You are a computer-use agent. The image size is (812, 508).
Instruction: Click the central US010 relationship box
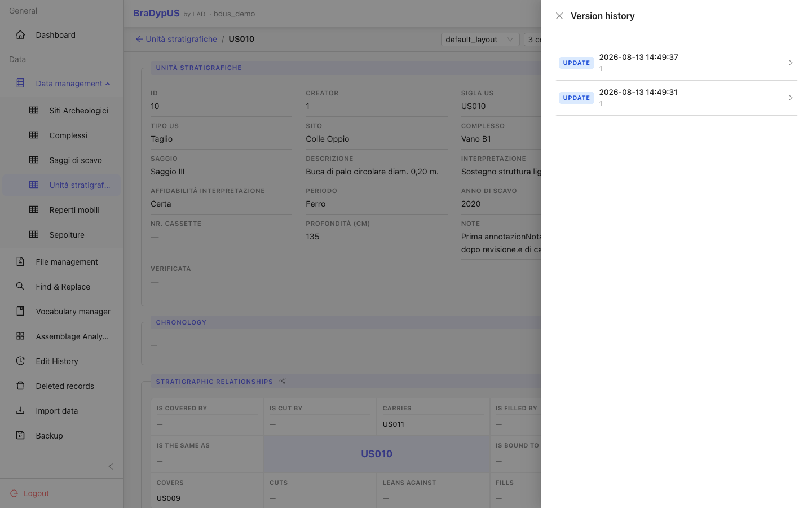(x=377, y=454)
